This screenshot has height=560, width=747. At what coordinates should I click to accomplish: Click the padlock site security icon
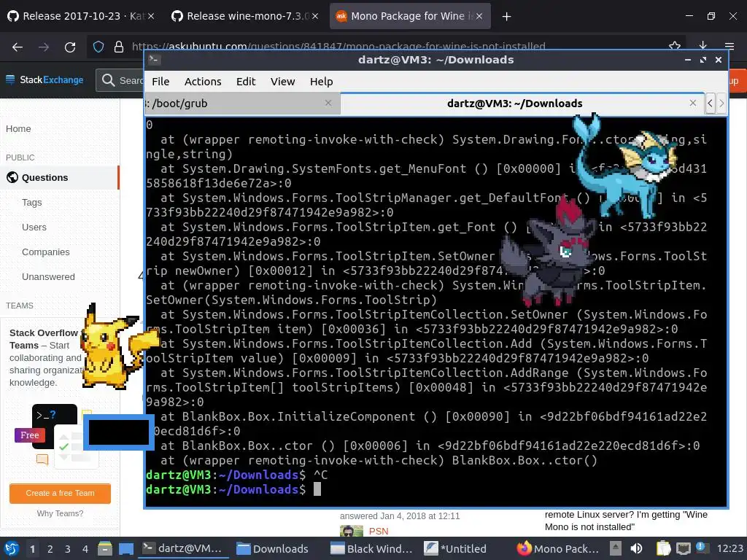tap(119, 47)
